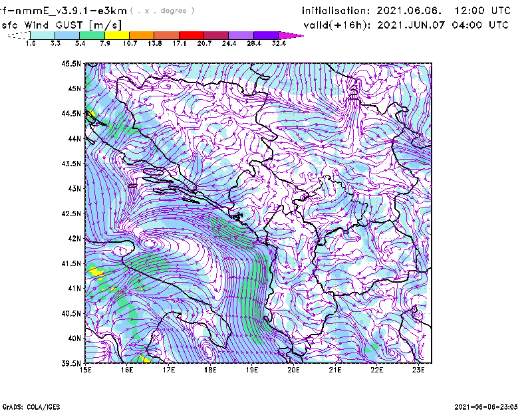Click legend value 13.8
The height and width of the screenshot is (411, 532).
point(155,43)
